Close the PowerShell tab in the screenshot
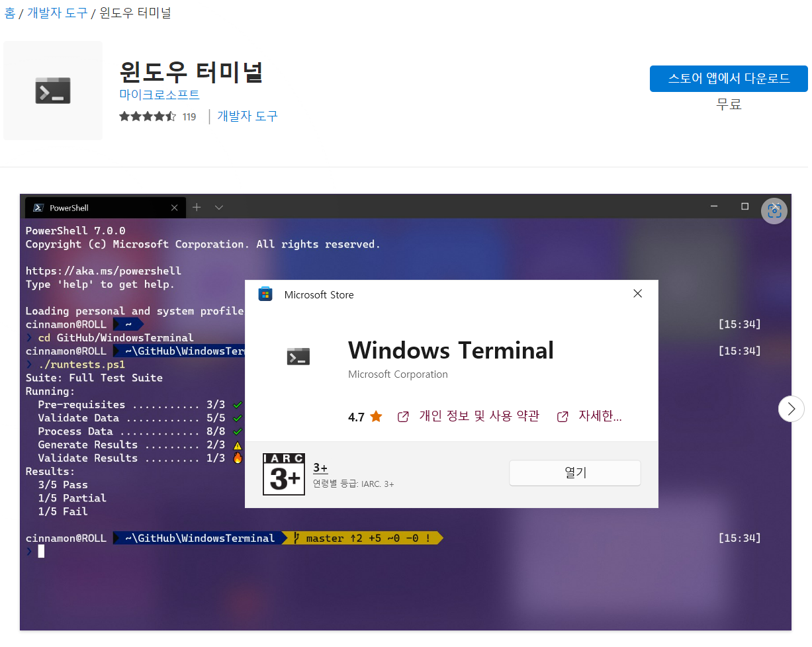 175,208
